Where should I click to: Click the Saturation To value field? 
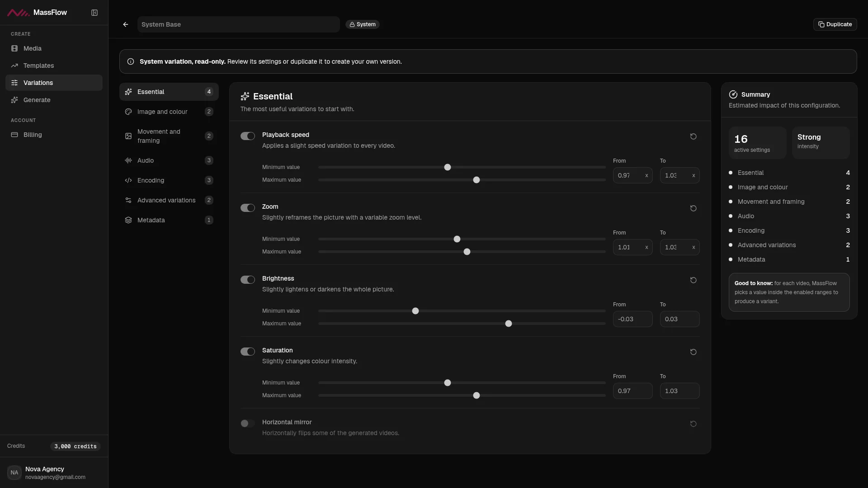coord(680,391)
